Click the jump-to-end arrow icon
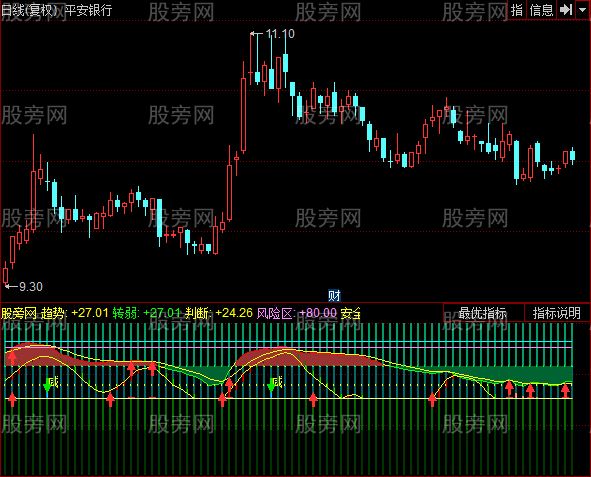 pos(566,10)
